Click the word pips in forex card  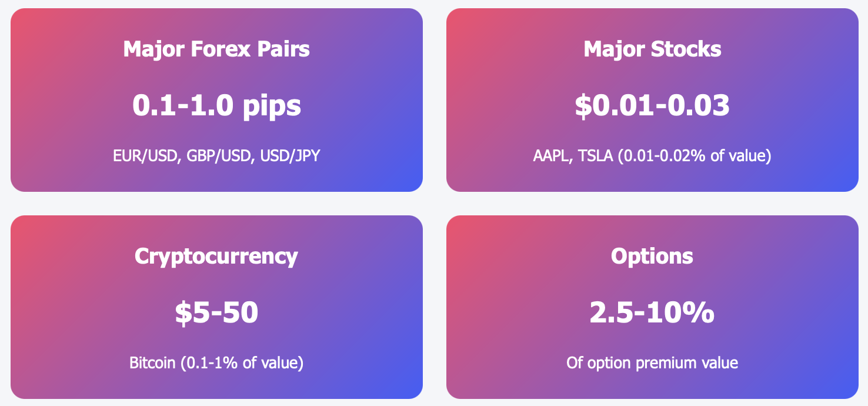pos(272,107)
